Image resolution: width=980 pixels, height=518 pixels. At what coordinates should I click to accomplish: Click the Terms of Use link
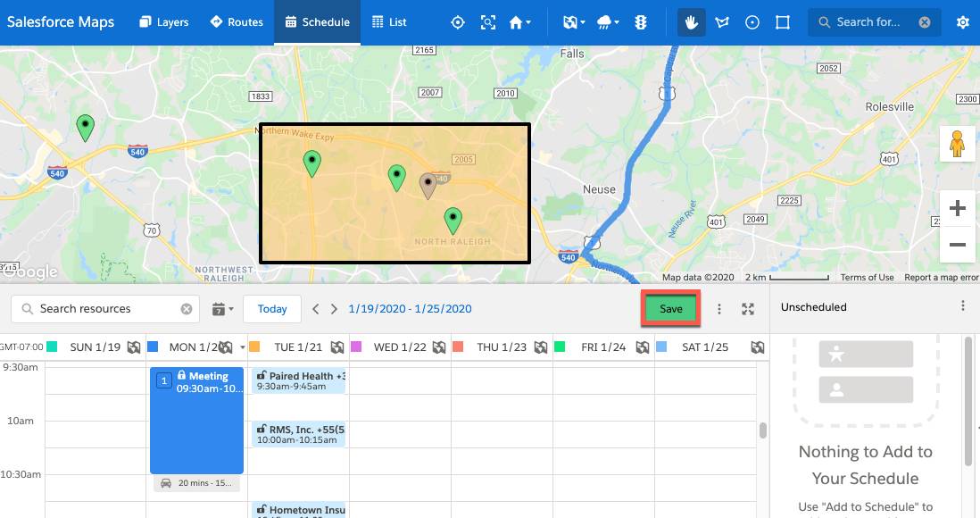pyautogui.click(x=867, y=277)
